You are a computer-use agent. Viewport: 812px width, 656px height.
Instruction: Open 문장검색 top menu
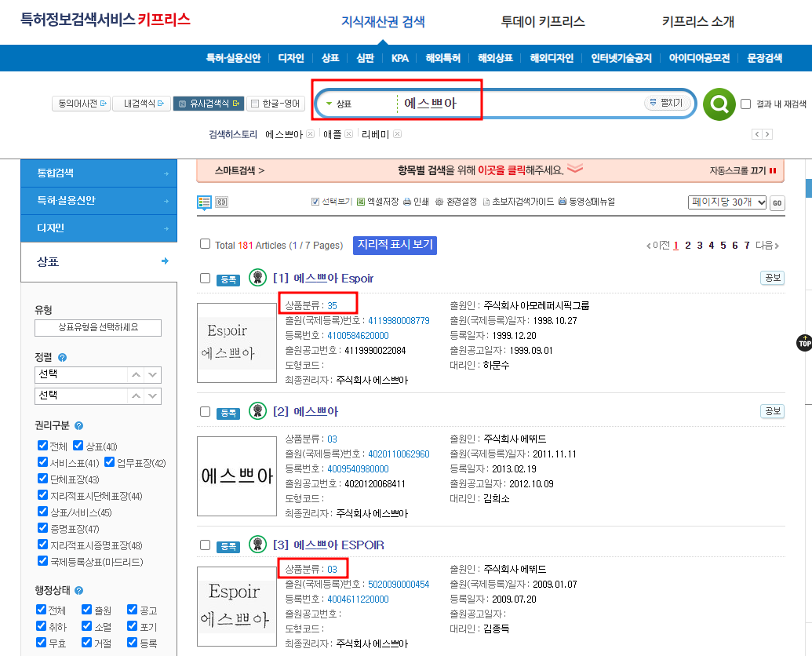764,58
